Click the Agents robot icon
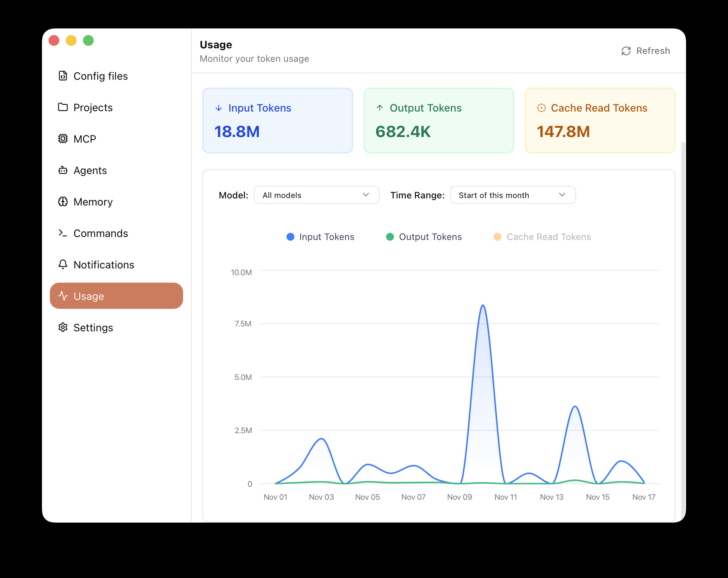The height and width of the screenshot is (578, 728). (63, 170)
